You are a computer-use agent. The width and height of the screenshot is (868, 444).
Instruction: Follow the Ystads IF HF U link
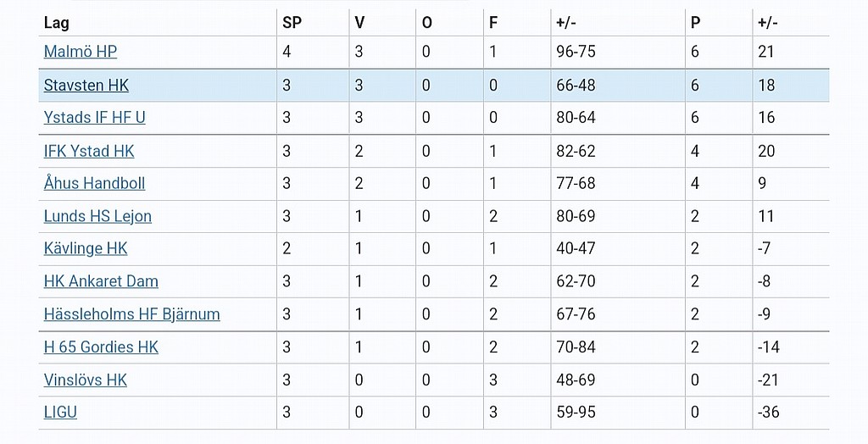[95, 118]
